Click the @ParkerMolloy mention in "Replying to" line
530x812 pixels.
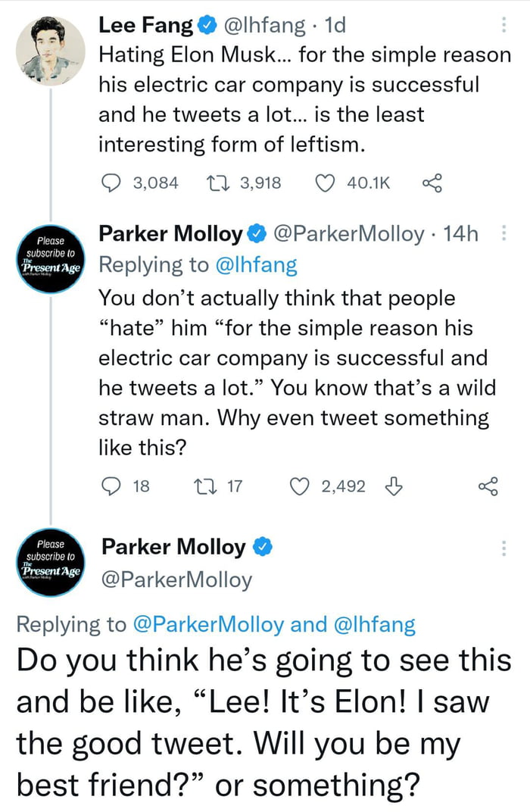pos(208,625)
